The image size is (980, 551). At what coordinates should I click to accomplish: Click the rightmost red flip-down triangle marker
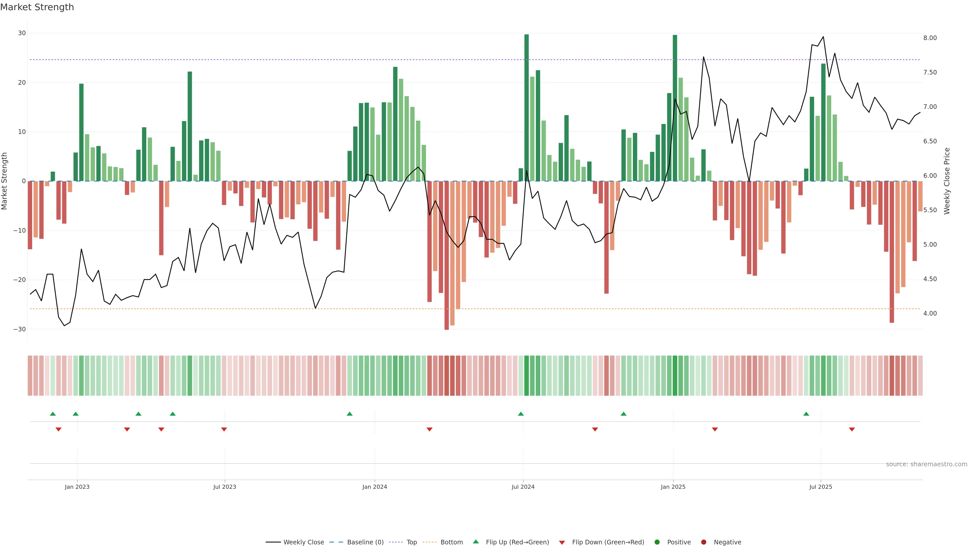tap(852, 429)
